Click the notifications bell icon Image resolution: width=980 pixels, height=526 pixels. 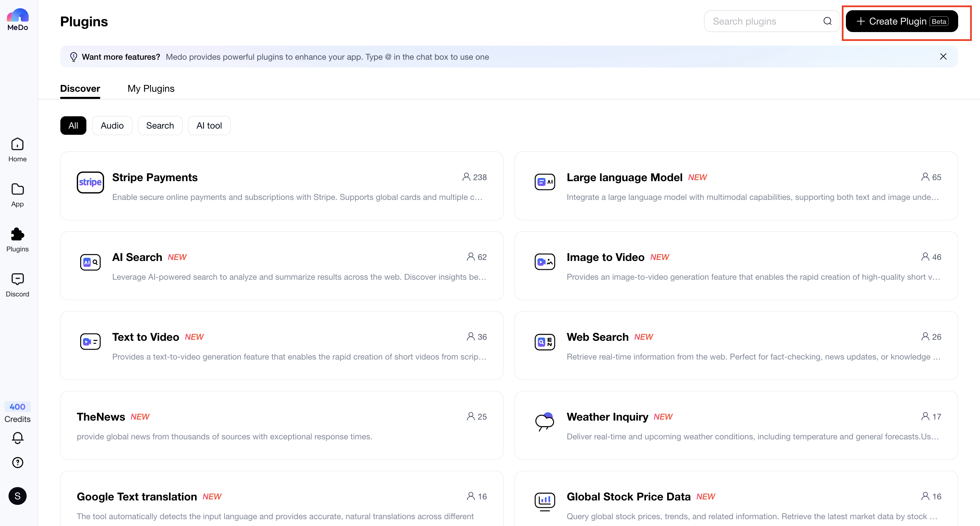[x=17, y=438]
